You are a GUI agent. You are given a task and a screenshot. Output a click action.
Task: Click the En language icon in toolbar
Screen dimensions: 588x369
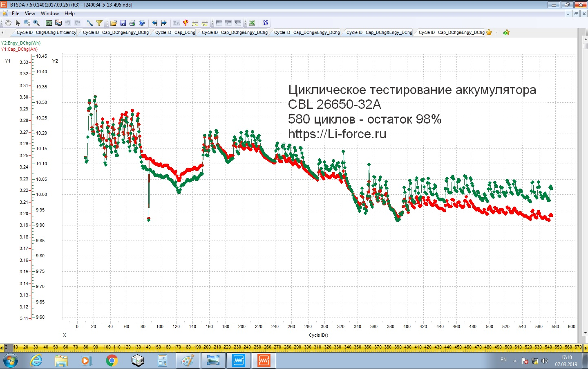tap(177, 23)
